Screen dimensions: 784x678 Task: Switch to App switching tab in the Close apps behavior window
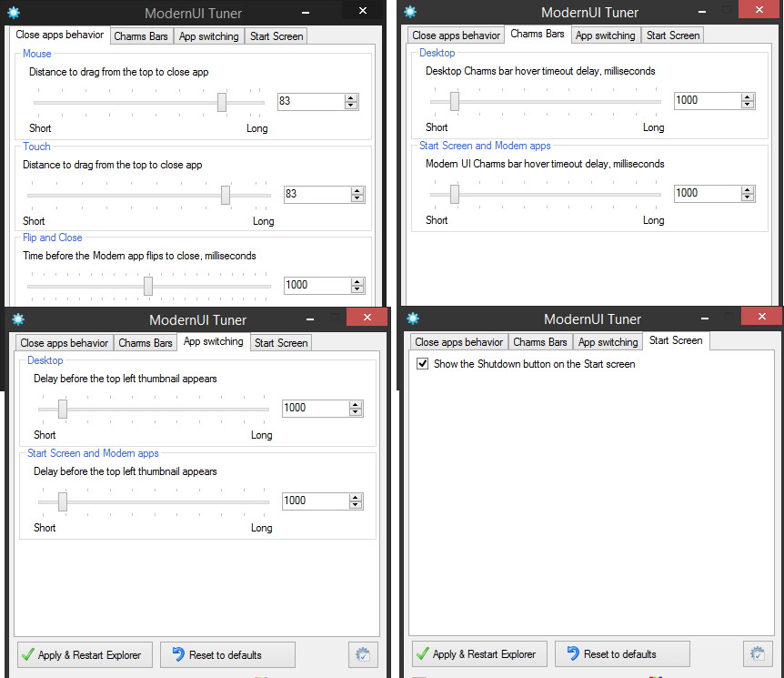209,36
